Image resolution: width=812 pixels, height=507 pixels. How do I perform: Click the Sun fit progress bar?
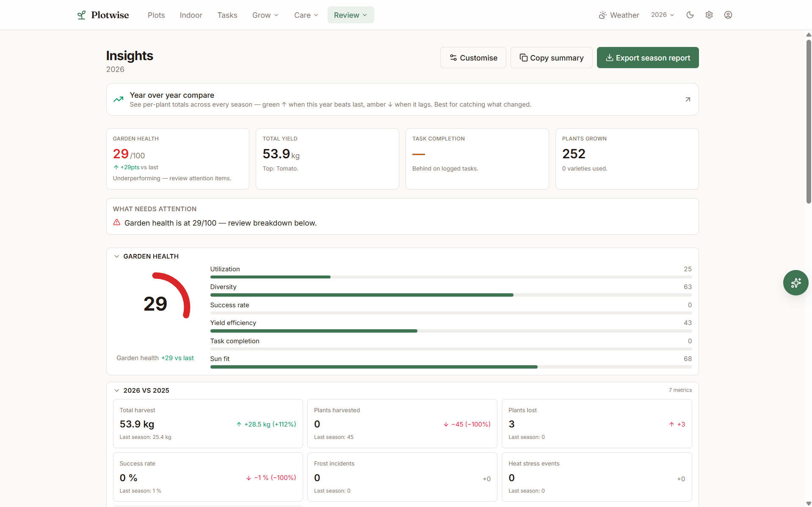451,367
